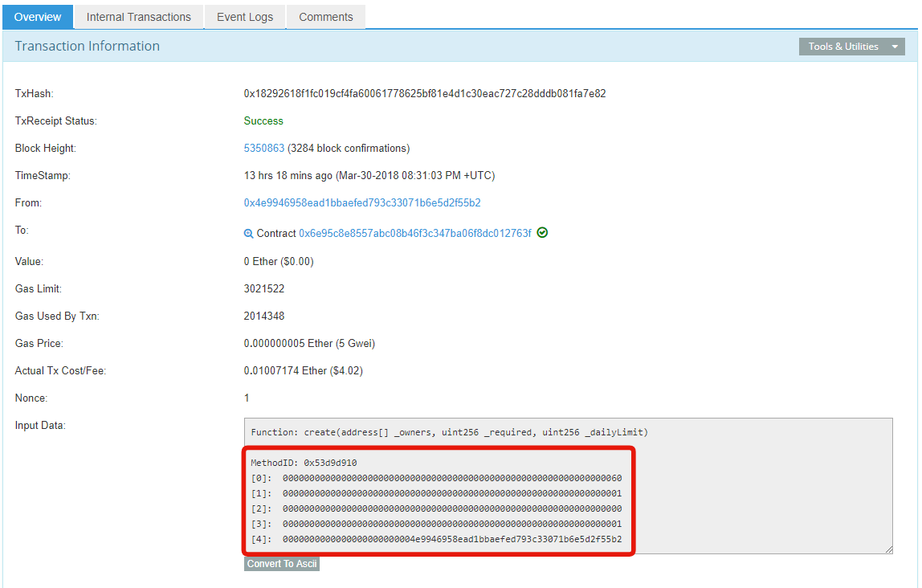Viewport: 922px width, 588px height.
Task: Click the Input Data resize handle
Action: pyautogui.click(x=888, y=548)
